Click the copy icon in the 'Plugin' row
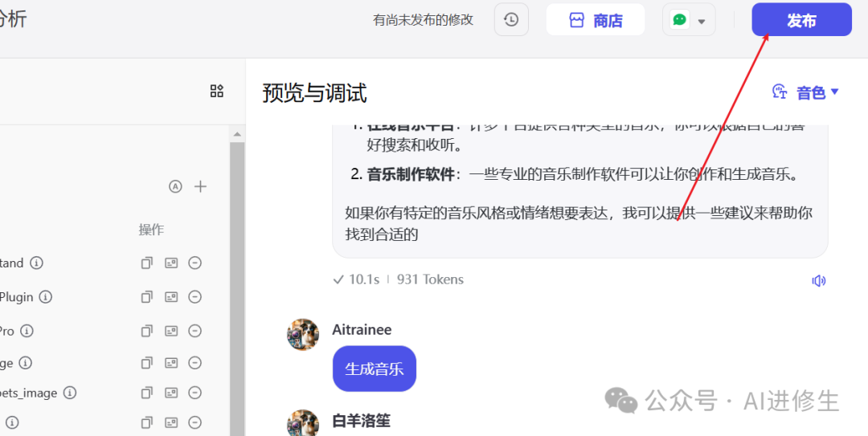This screenshot has width=868, height=436. 147,298
